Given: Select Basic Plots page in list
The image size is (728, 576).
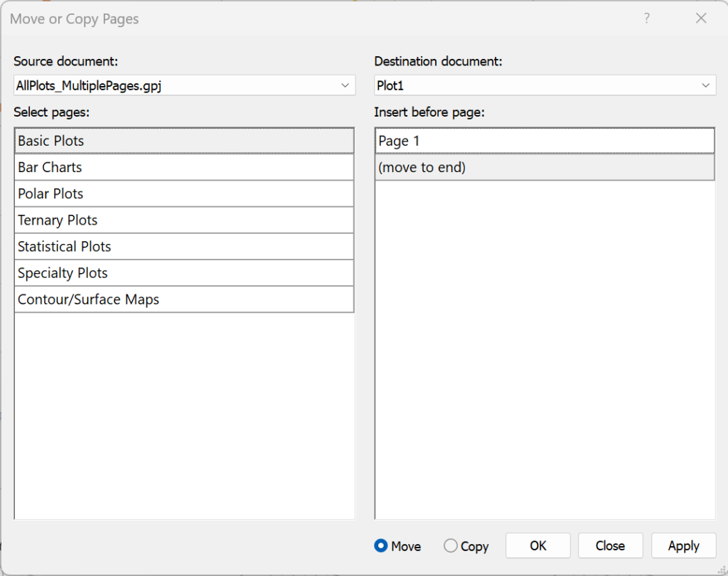Looking at the screenshot, I should coord(183,141).
